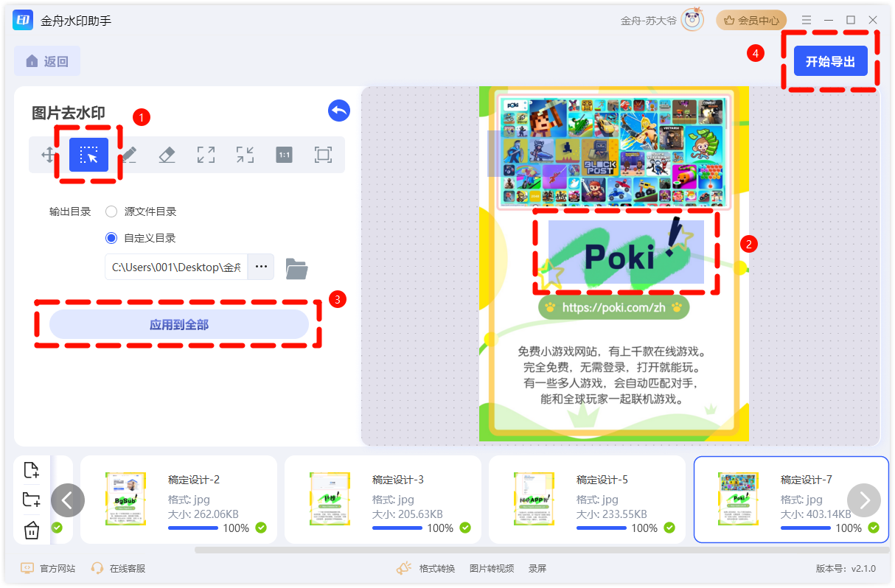Screen dimensions: 895x588
Task: Select the 稿定设计-3 file card
Action: click(383, 499)
